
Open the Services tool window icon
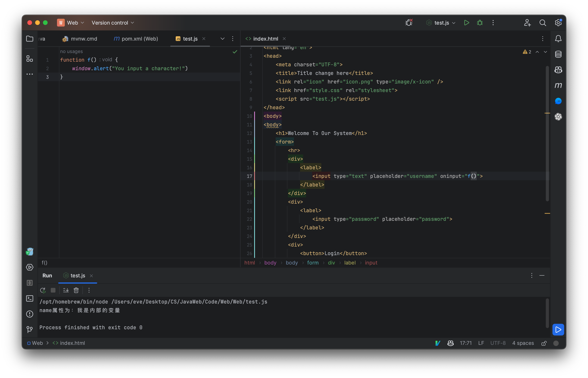click(x=29, y=267)
